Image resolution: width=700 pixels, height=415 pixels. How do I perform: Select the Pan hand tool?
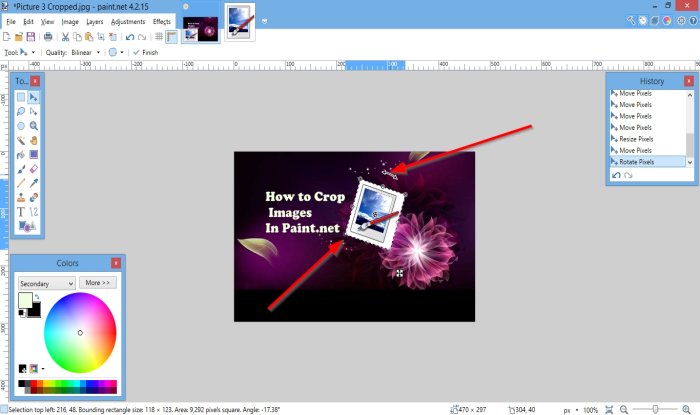33,140
